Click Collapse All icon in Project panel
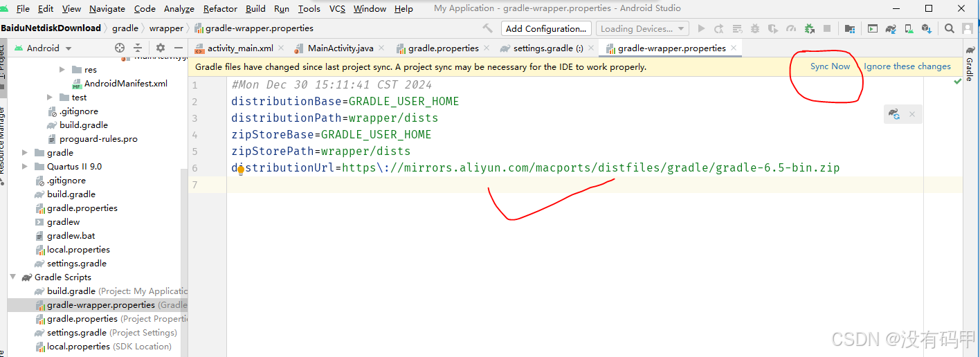This screenshot has width=980, height=357. 138,48
